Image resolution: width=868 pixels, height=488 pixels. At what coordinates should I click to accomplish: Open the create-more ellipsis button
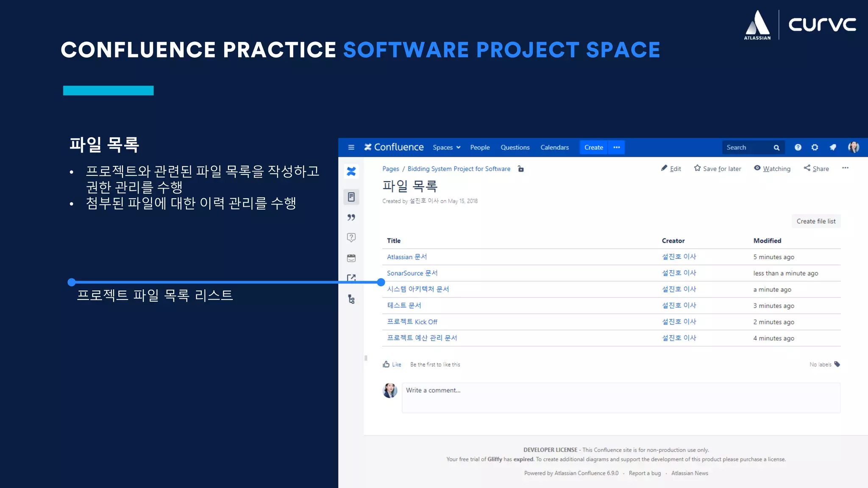(x=617, y=147)
